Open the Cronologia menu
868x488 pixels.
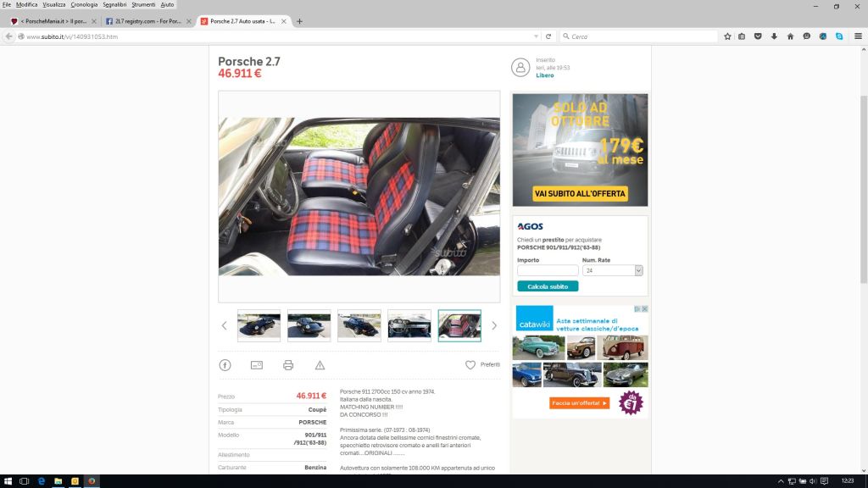tap(84, 4)
